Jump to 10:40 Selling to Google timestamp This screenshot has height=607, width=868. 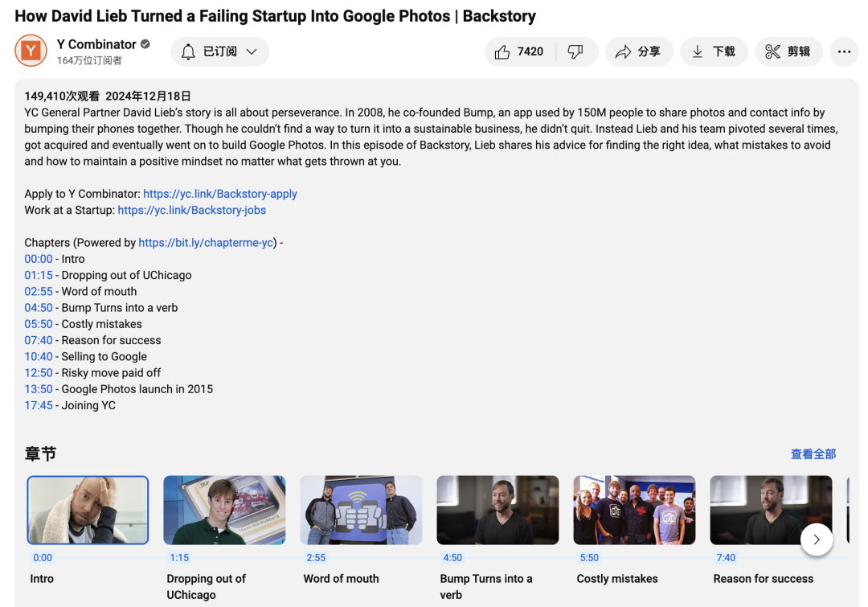coord(39,357)
